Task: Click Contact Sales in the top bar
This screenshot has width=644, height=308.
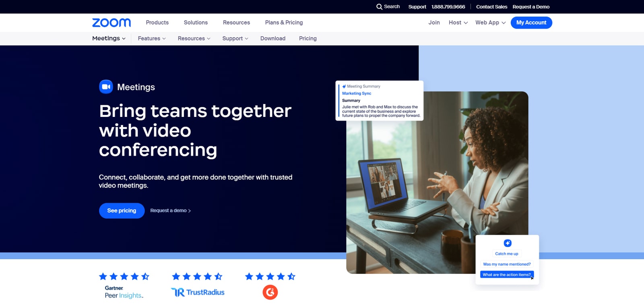Action: tap(491, 7)
